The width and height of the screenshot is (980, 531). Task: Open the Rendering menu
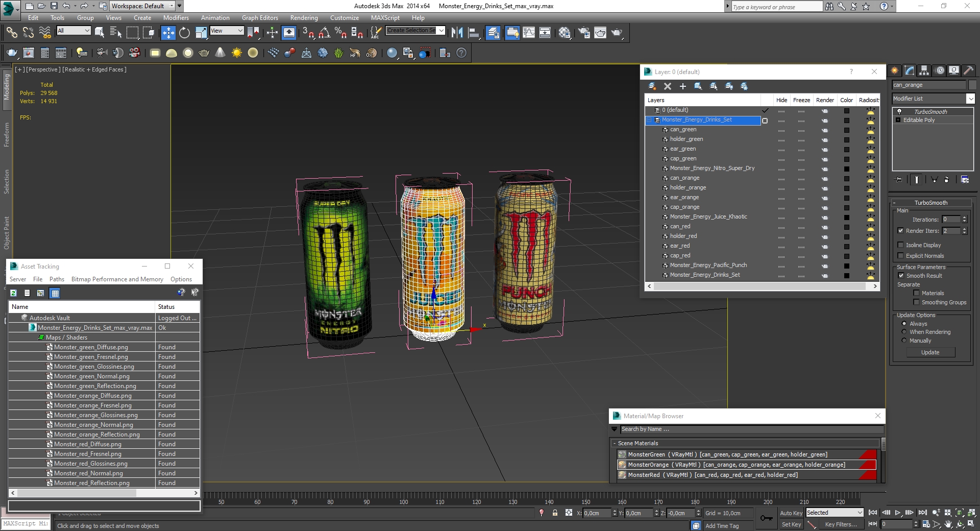point(304,18)
